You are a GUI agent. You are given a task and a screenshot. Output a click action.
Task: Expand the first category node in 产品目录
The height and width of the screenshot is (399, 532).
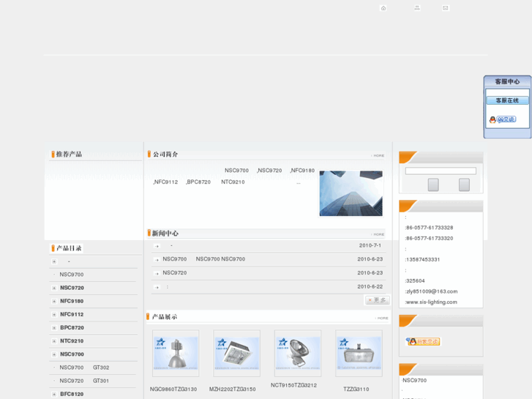coord(54,261)
